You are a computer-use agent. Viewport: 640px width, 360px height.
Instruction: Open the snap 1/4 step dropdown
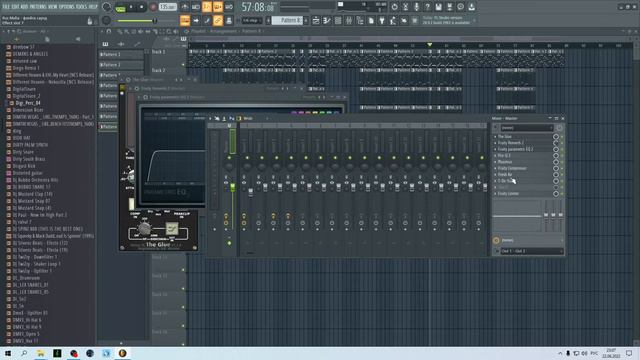point(252,20)
